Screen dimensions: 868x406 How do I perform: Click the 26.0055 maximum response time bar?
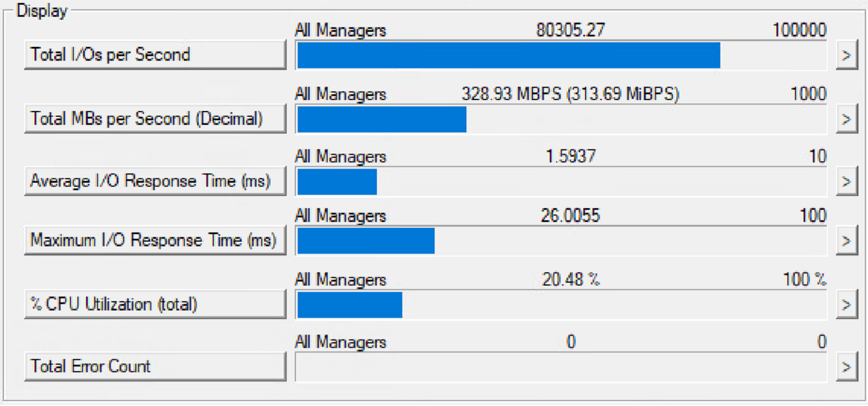click(561, 240)
